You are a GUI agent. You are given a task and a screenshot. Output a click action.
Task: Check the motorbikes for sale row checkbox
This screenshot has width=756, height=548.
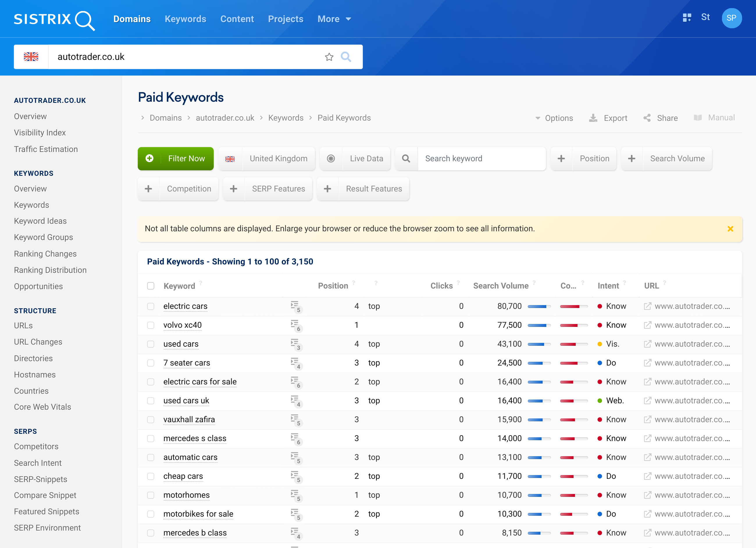tap(151, 514)
